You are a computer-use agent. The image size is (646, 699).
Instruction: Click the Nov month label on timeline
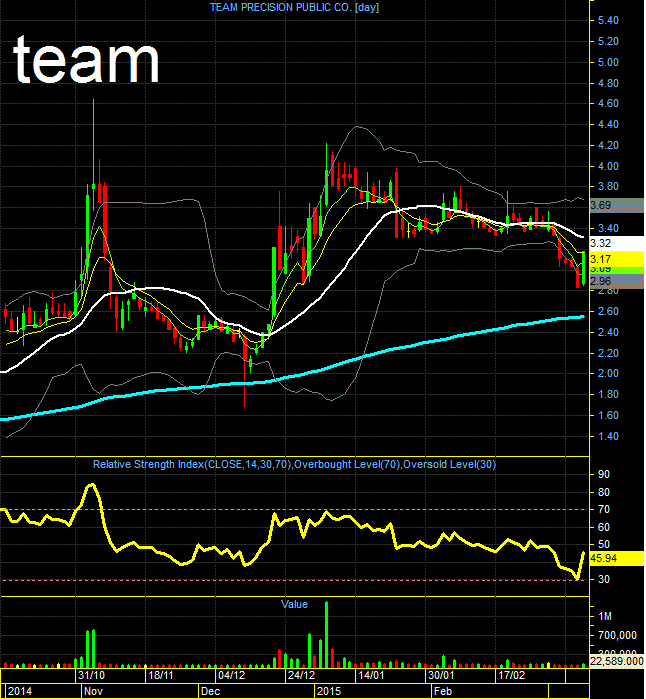point(93,691)
